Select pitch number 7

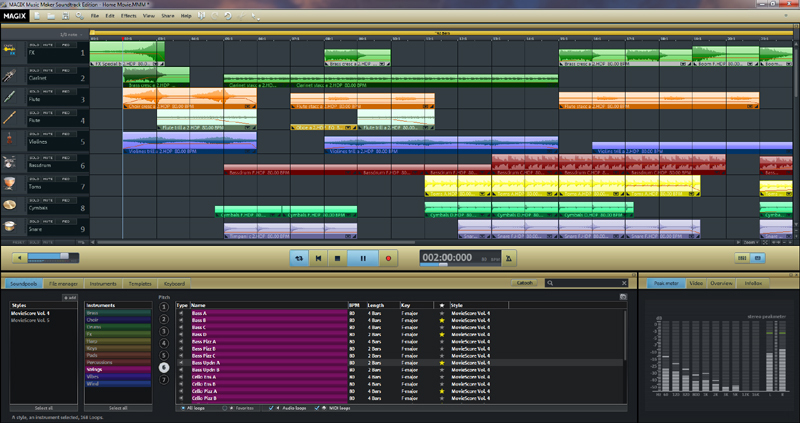coord(164,380)
